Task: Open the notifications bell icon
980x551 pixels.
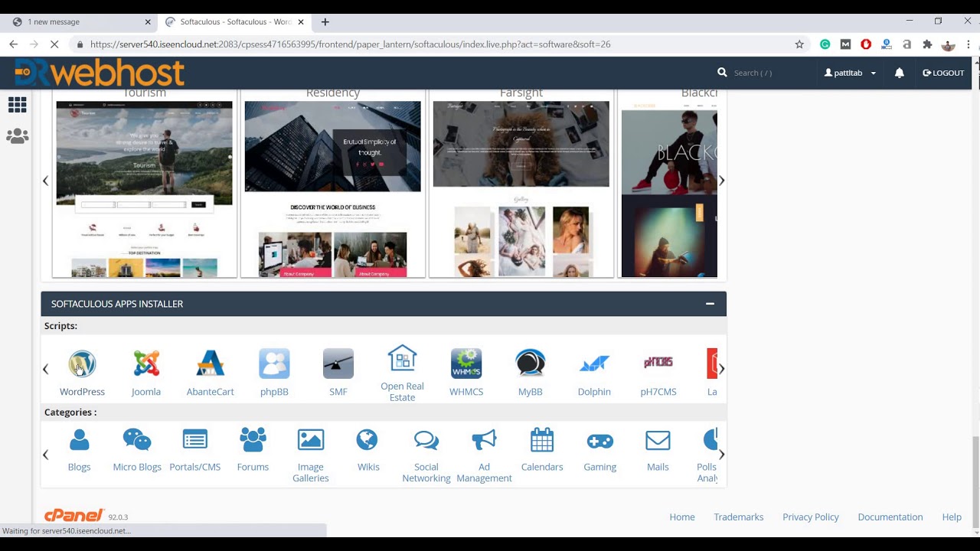Action: (x=900, y=73)
